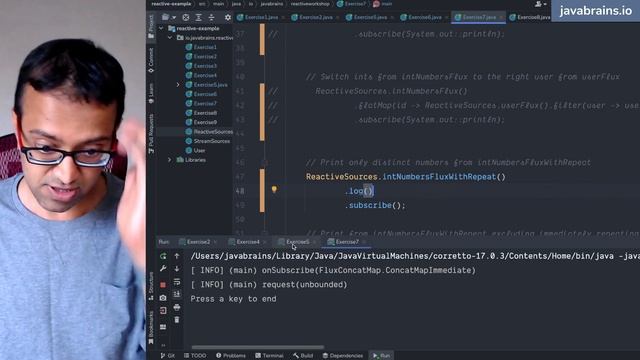Viewport: 640px width, 360px height.
Task: Stop the running process (red square)
Action: coord(163,284)
